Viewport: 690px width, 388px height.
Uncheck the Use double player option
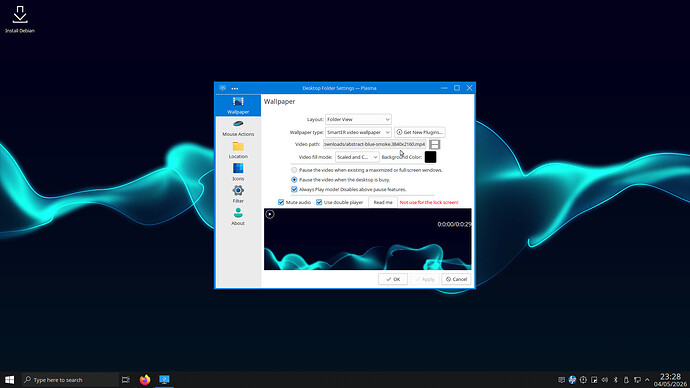point(319,202)
